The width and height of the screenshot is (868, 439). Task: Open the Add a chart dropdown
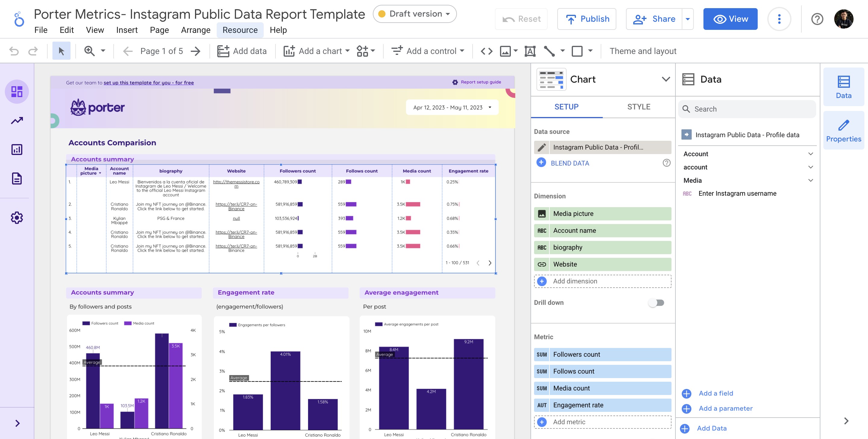[316, 51]
